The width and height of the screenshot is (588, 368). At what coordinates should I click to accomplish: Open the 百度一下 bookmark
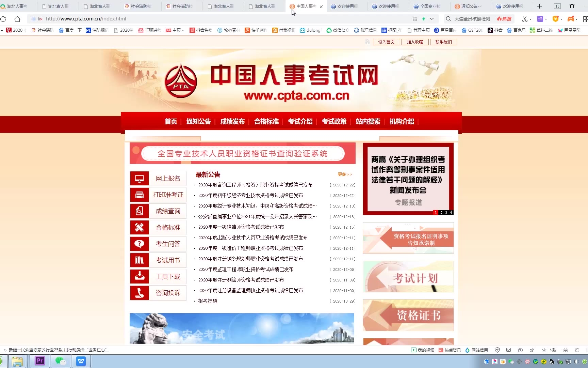[70, 30]
